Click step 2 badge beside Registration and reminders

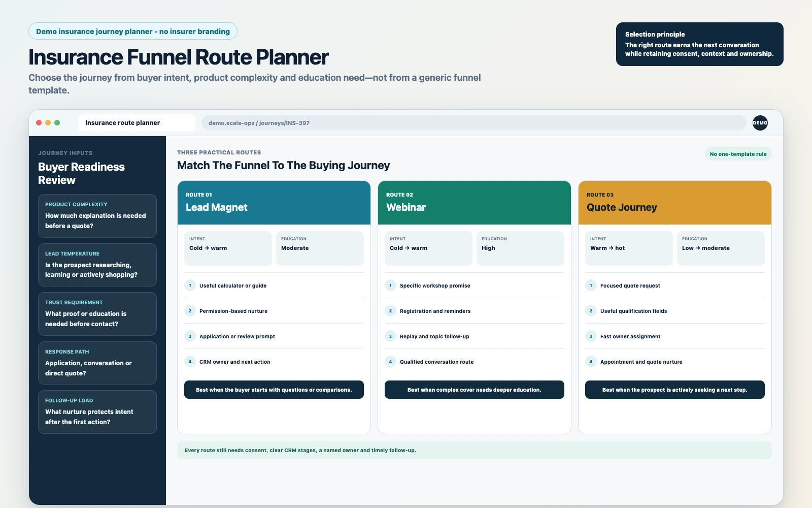[x=390, y=311]
